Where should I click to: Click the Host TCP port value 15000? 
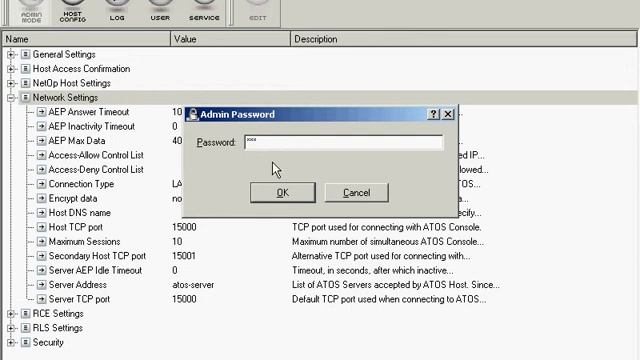(x=184, y=227)
